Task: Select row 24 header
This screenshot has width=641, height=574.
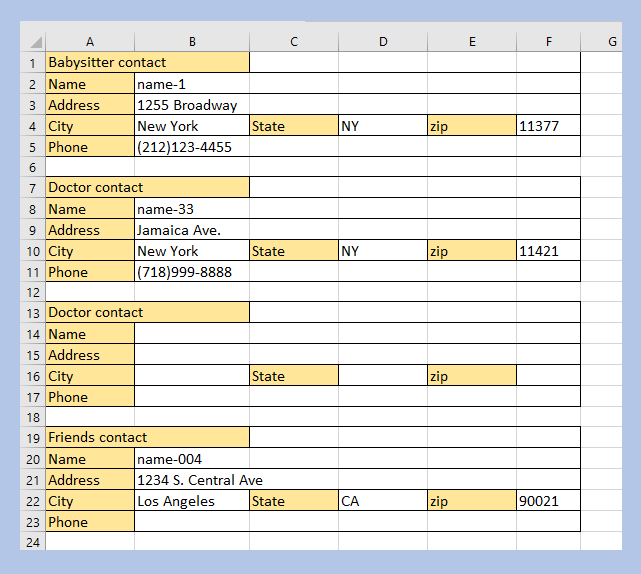Action: click(x=33, y=542)
